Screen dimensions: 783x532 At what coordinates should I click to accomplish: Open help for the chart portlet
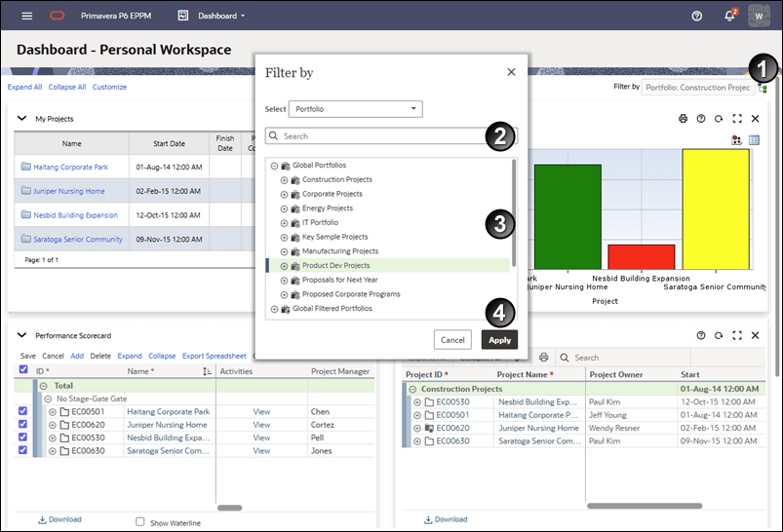tap(701, 118)
